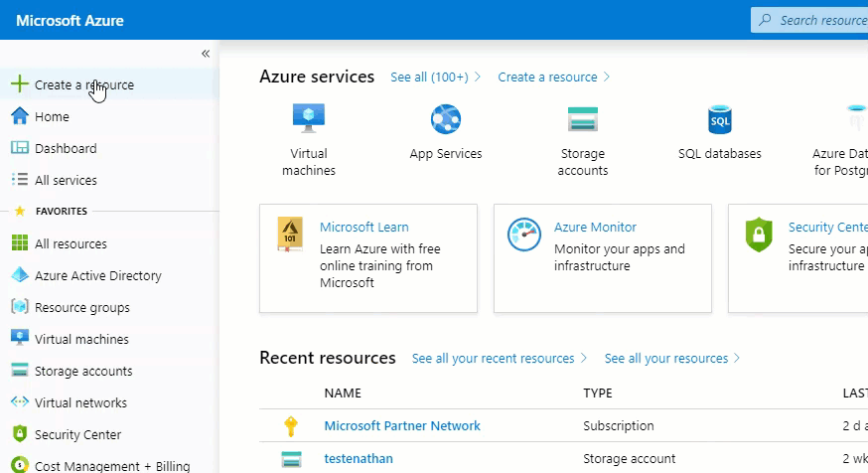Click the yellow key subscription icon
The width and height of the screenshot is (868, 473).
[x=291, y=426]
